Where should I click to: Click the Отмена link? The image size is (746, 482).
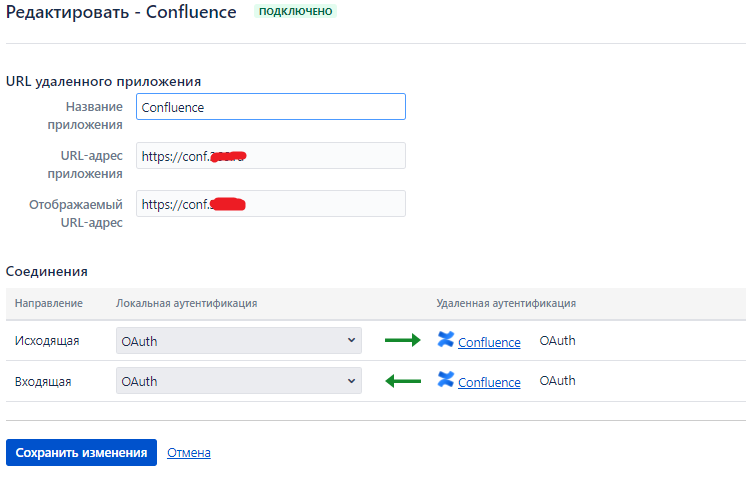tap(189, 452)
